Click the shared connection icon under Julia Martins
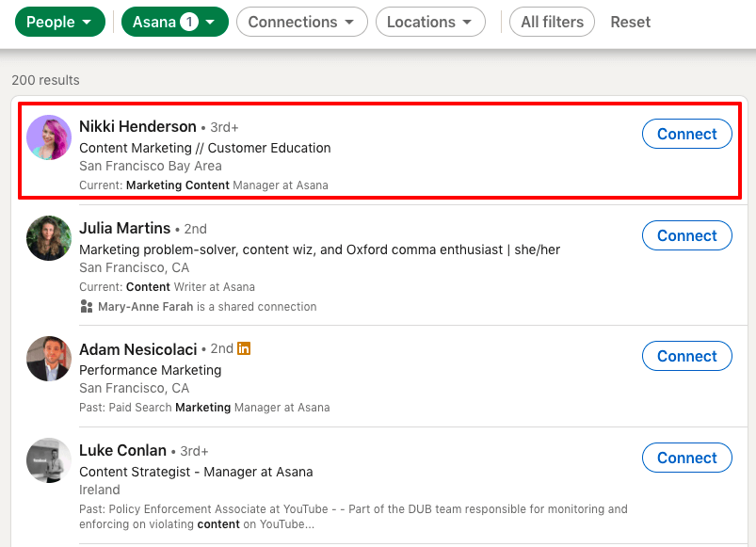The image size is (756, 547). [88, 307]
